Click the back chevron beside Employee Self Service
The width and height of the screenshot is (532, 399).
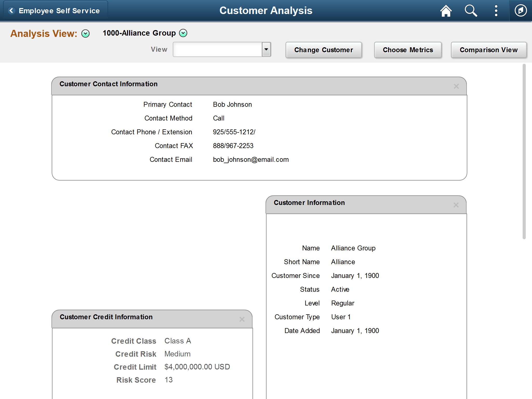click(11, 10)
